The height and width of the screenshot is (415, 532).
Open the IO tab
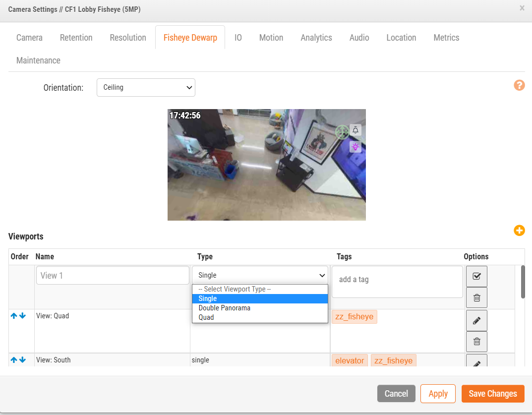238,37
